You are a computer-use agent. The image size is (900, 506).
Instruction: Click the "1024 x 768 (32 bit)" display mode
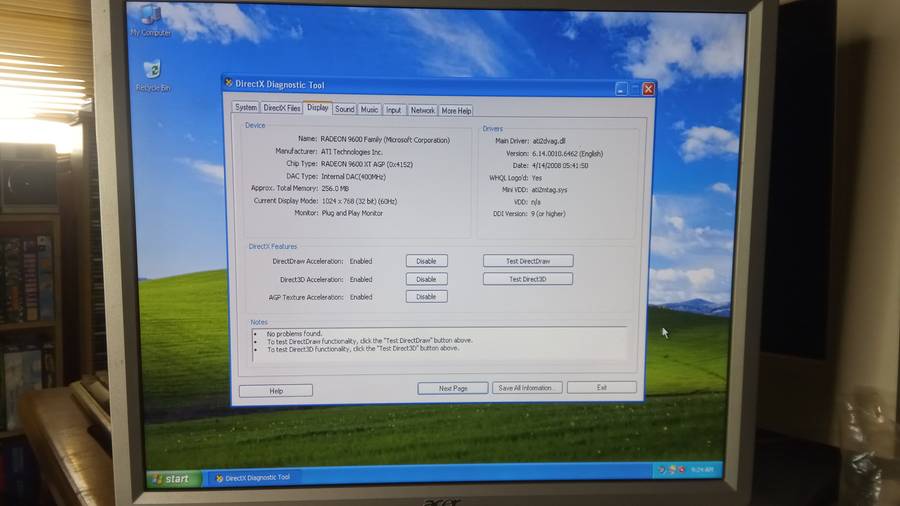(x=350, y=201)
